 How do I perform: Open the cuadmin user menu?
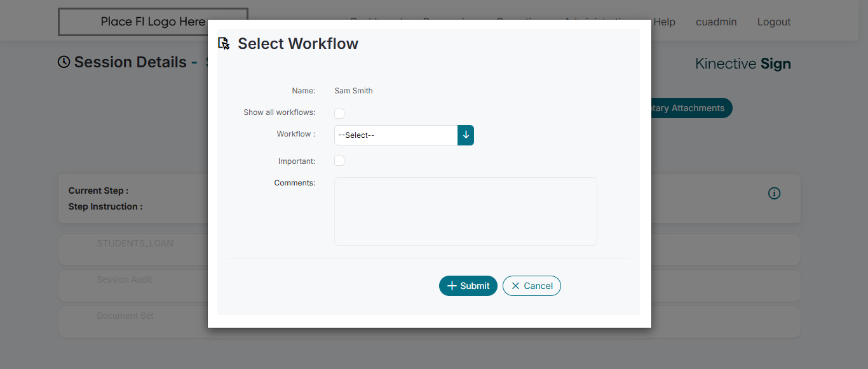pos(716,22)
